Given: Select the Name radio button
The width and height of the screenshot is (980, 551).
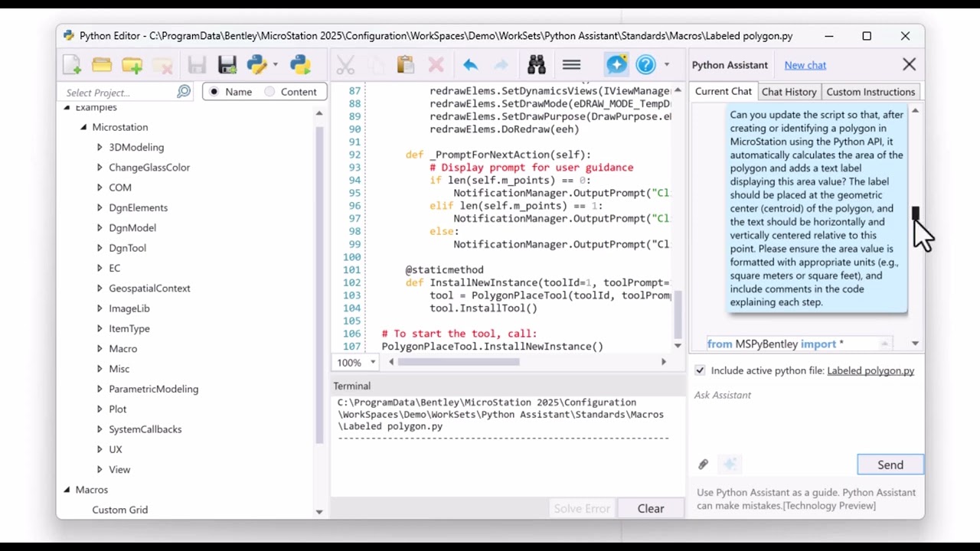Looking at the screenshot, I should (x=214, y=92).
